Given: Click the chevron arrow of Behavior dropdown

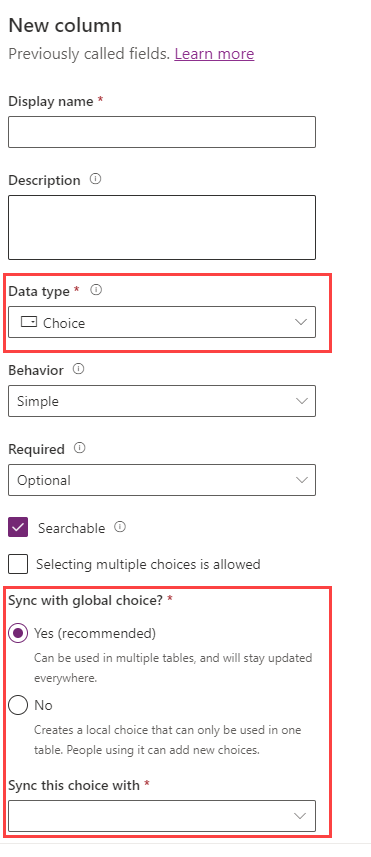Looking at the screenshot, I should pos(301,401).
